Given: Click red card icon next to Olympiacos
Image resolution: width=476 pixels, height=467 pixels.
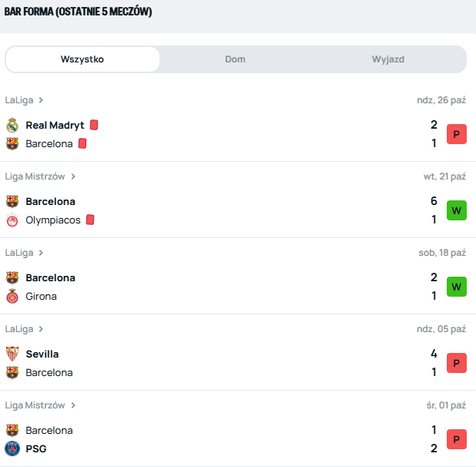Looking at the screenshot, I should coord(90,220).
